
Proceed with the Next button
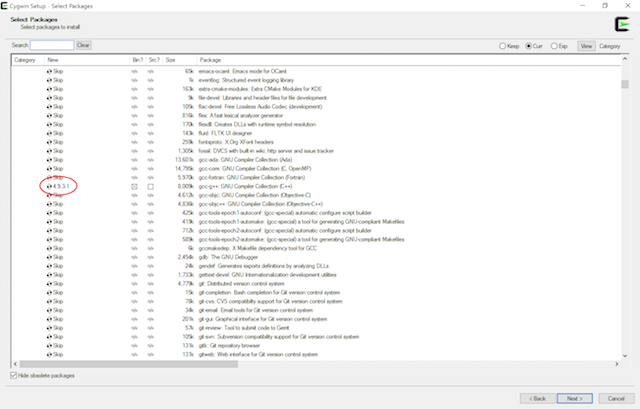(x=573, y=397)
